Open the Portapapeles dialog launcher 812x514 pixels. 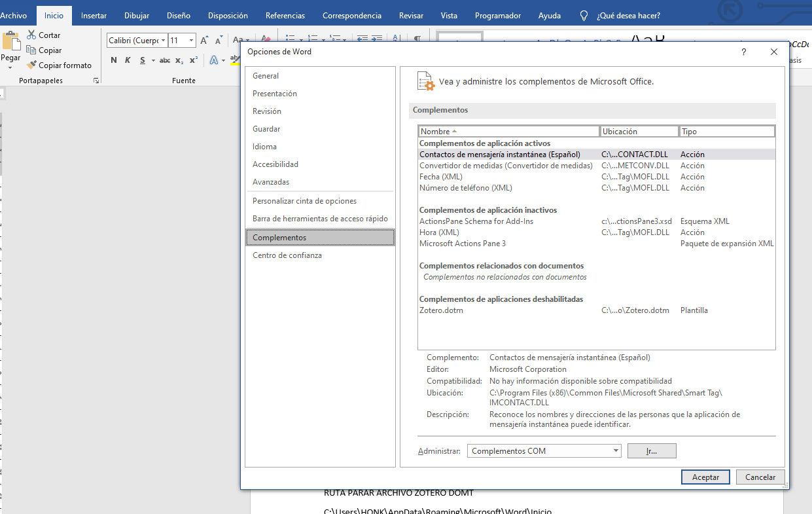coord(96,81)
